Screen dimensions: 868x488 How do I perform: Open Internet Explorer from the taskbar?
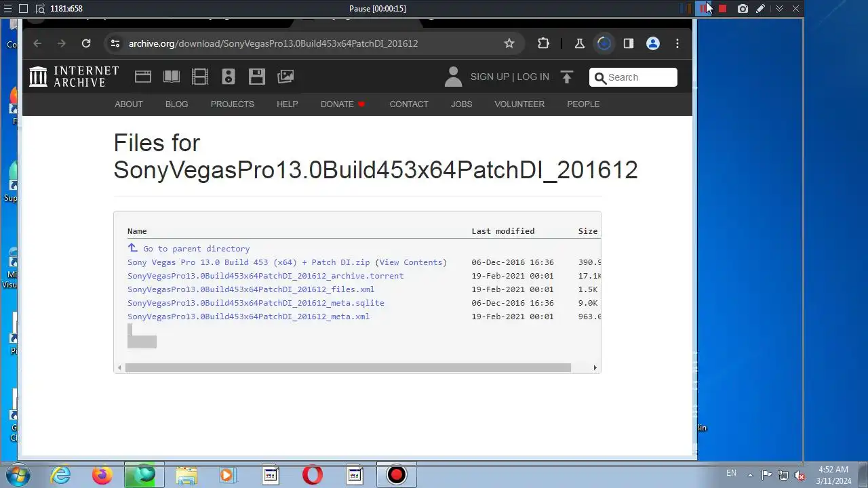[60, 475]
